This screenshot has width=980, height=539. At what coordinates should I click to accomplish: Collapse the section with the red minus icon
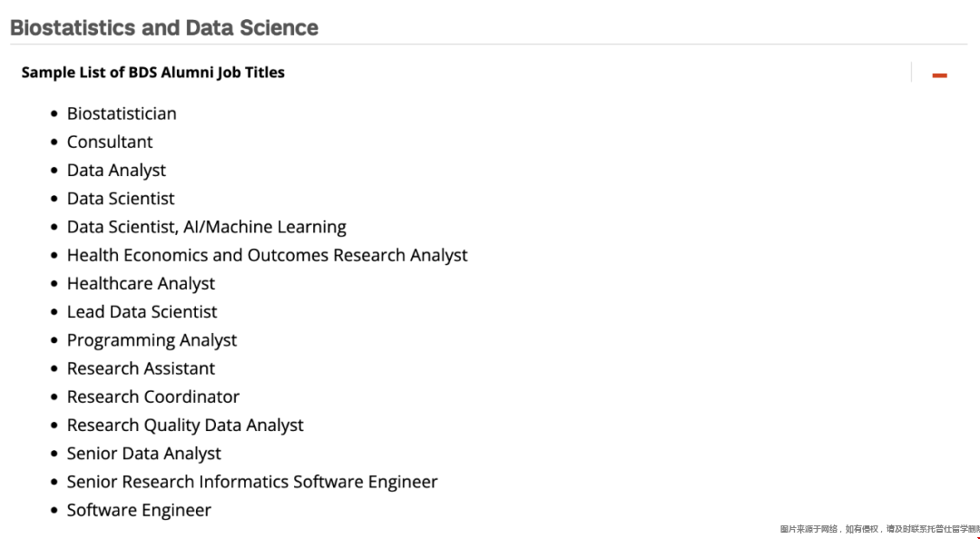(x=939, y=75)
